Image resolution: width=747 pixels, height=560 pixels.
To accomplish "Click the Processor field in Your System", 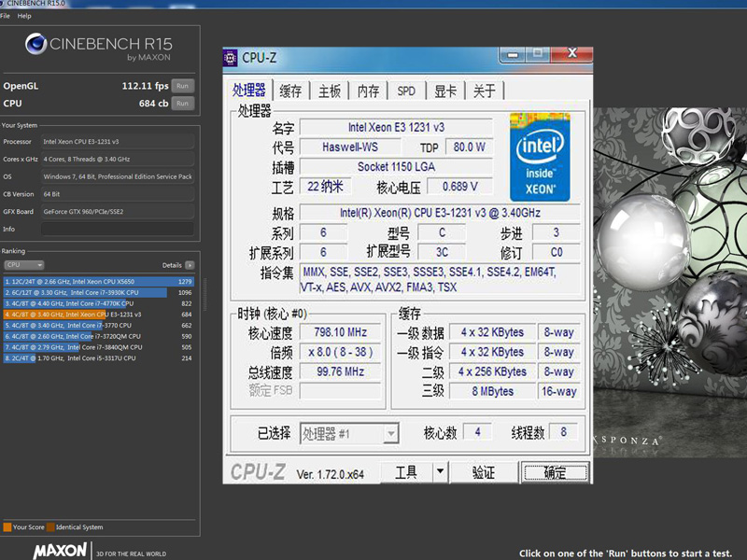I will 118,142.
